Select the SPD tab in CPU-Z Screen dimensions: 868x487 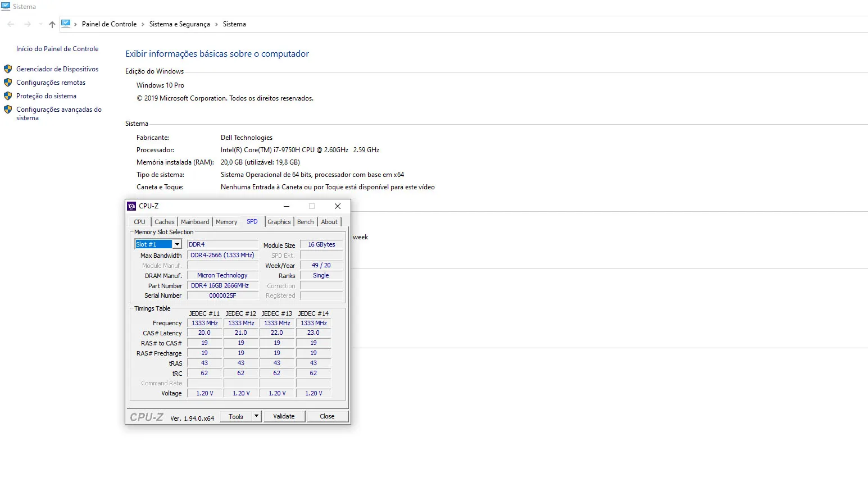pyautogui.click(x=252, y=221)
